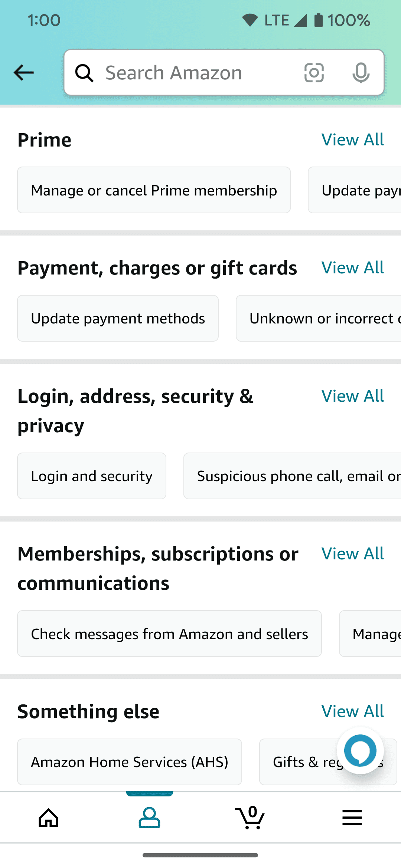Select Update payment methods option
Screen dimensions: 401x868
click(x=118, y=319)
